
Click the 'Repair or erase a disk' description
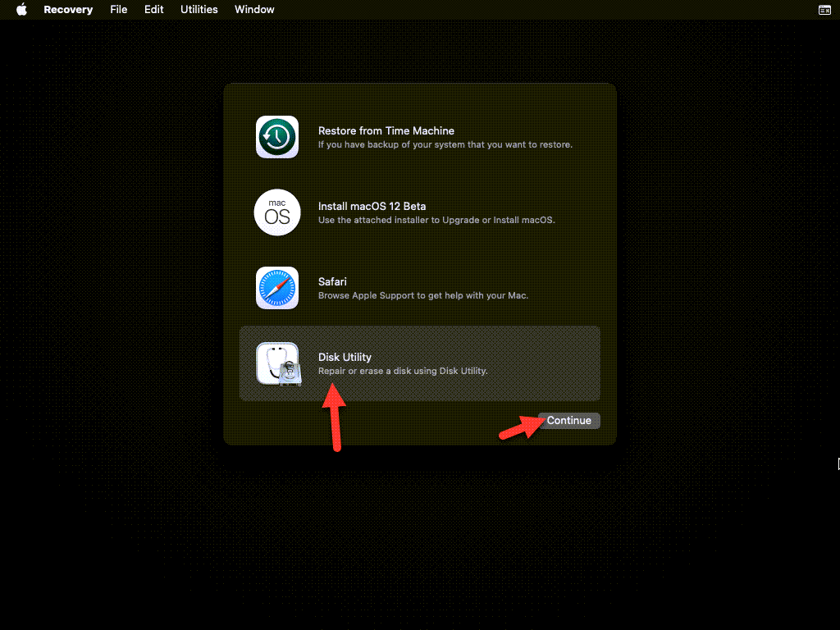[x=403, y=371]
